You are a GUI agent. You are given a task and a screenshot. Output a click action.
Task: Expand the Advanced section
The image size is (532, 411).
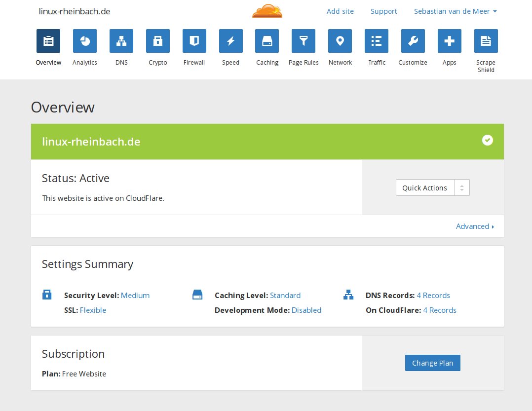tap(475, 226)
